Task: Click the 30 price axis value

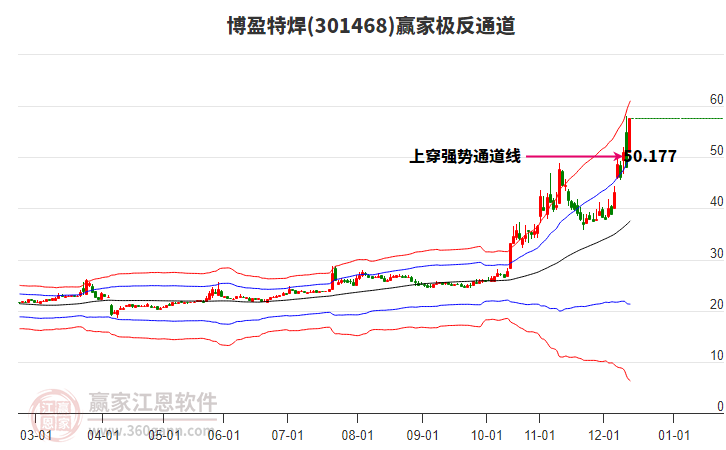Action: point(717,254)
